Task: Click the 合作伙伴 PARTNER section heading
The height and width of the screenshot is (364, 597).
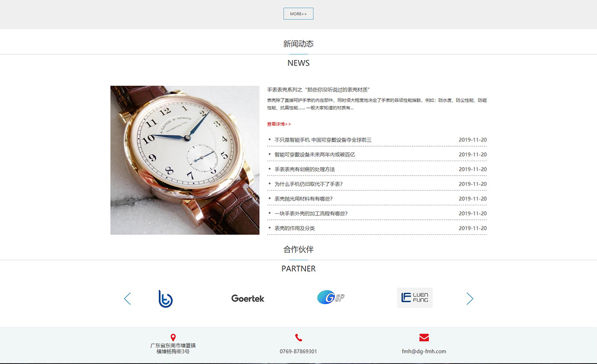Action: point(298,249)
